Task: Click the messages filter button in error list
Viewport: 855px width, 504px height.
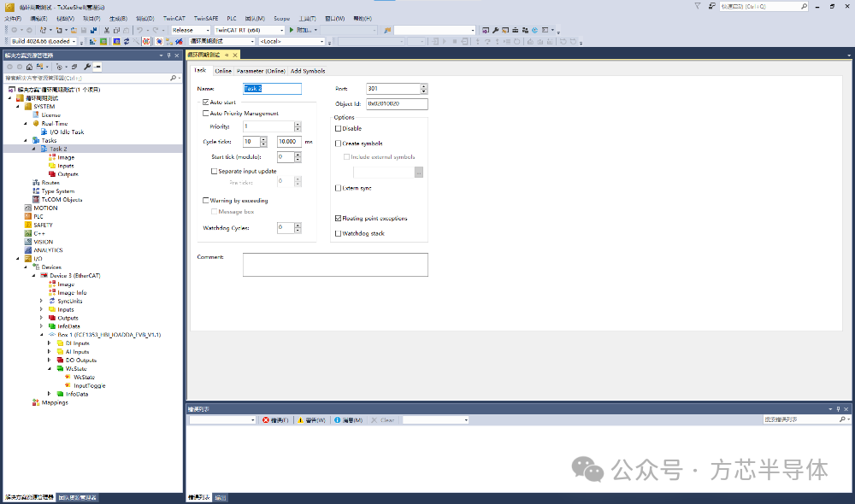Action: click(349, 420)
